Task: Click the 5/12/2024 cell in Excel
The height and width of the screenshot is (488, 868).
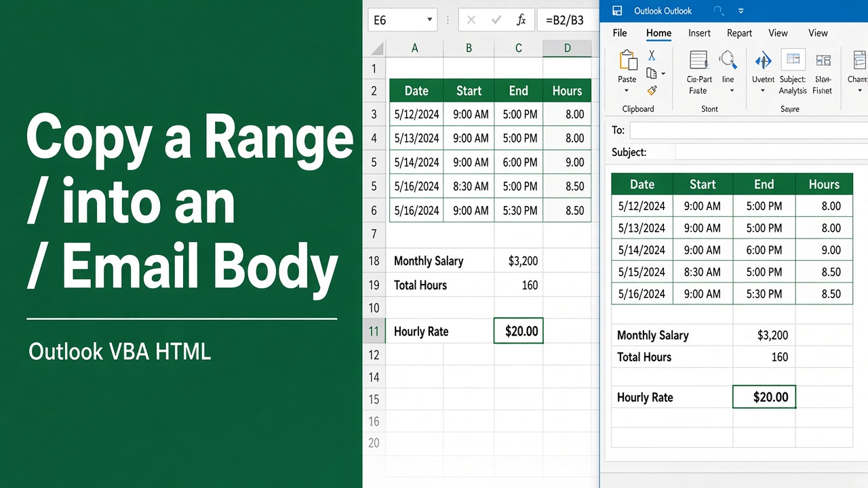Action: [416, 115]
